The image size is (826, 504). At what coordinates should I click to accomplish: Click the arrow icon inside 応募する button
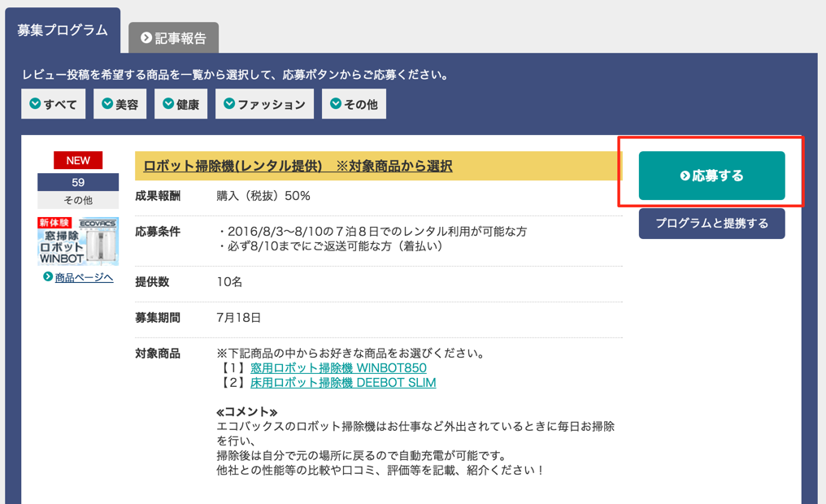pos(685,176)
